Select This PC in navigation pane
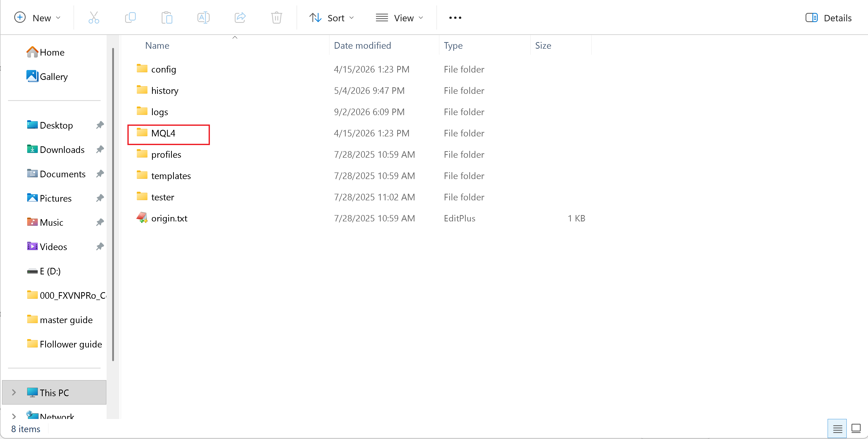The width and height of the screenshot is (868, 439). [x=54, y=393]
